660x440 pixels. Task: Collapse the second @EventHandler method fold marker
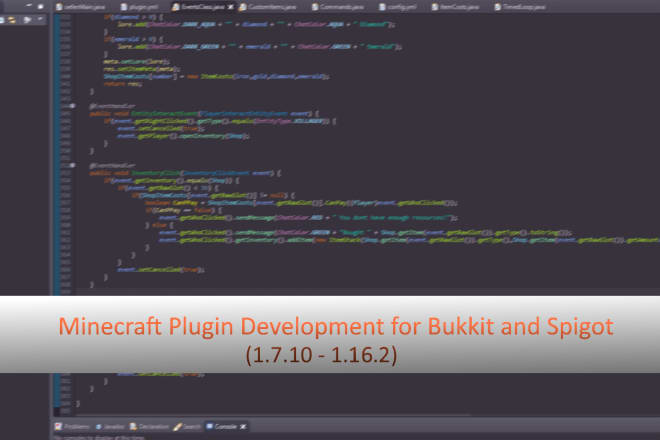pos(72,165)
